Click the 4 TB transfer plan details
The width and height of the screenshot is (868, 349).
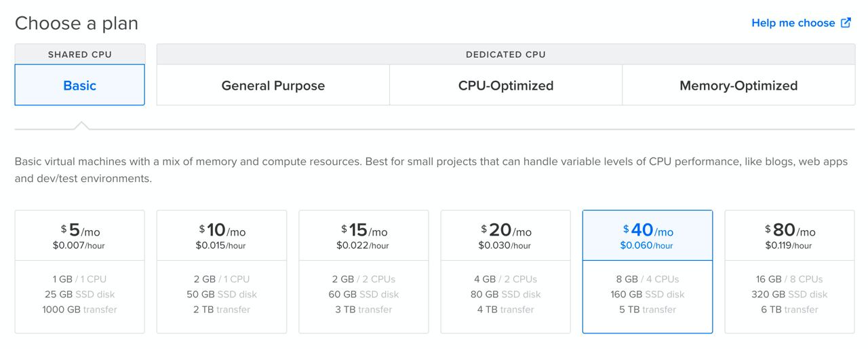pos(506,310)
